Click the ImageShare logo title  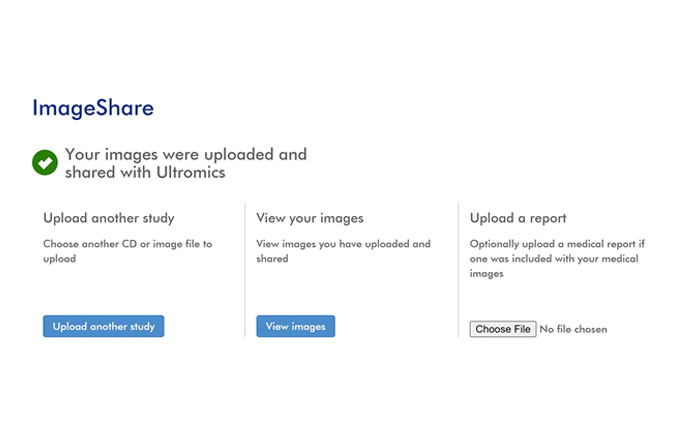point(93,108)
